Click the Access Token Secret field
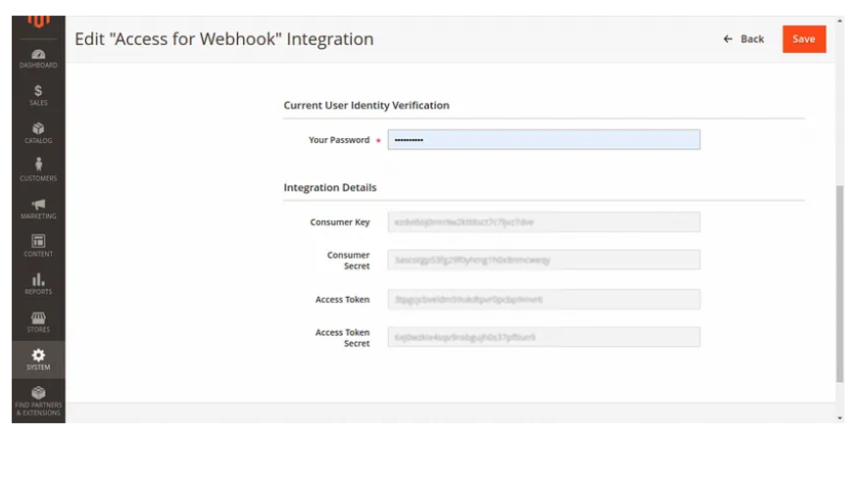This screenshot has width=868, height=482. [x=544, y=337]
